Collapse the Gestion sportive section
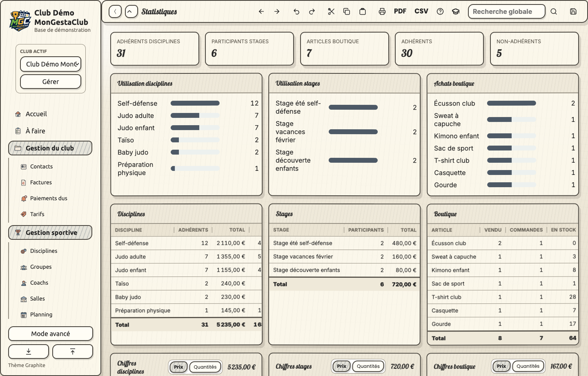Screen dimensions: 588x376 pos(50,232)
